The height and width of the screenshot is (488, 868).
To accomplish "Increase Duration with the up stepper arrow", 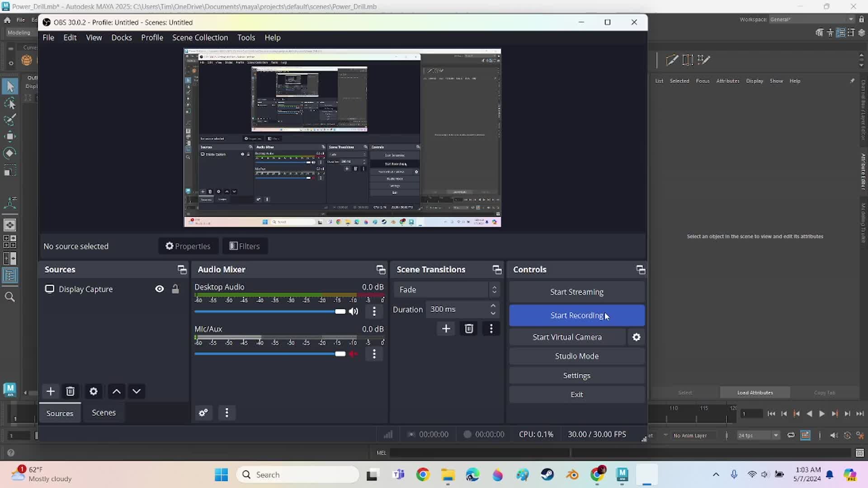I will coord(493,306).
